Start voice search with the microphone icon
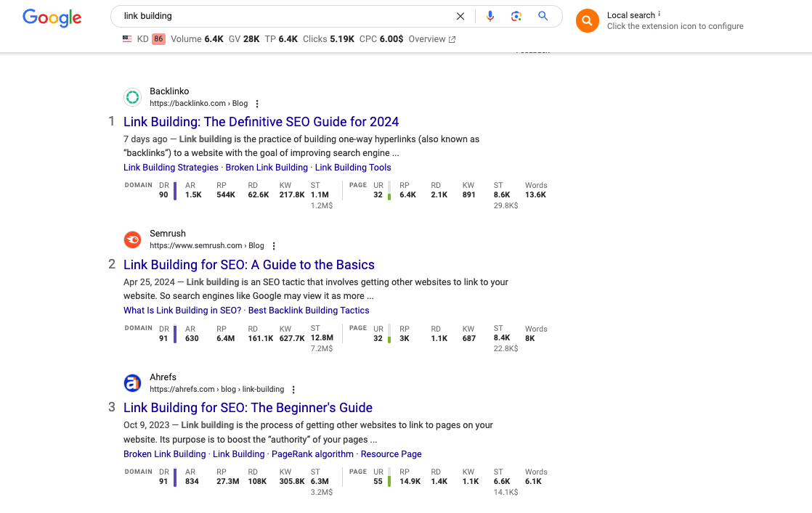This screenshot has height=513, width=812. (490, 15)
